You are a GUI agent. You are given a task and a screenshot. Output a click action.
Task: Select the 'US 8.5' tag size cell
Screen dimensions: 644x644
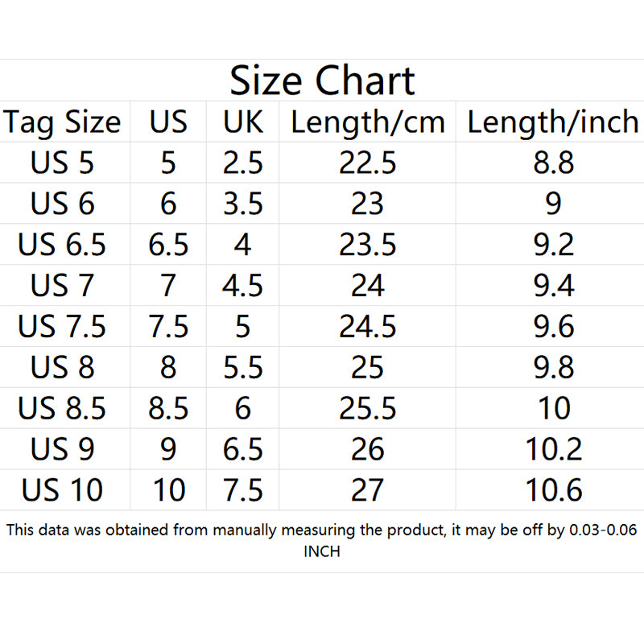[62, 408]
